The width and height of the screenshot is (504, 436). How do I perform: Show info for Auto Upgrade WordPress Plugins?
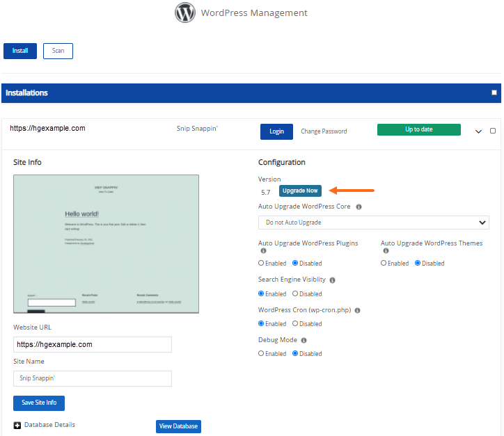point(263,251)
